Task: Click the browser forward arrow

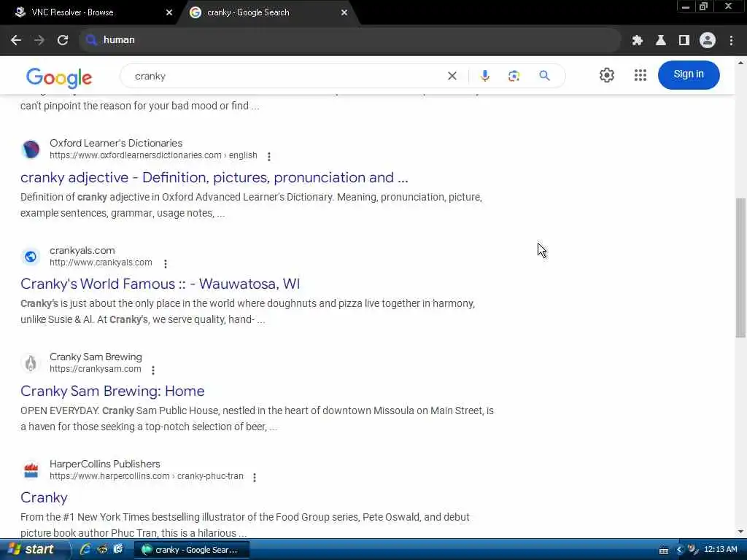Action: click(39, 40)
